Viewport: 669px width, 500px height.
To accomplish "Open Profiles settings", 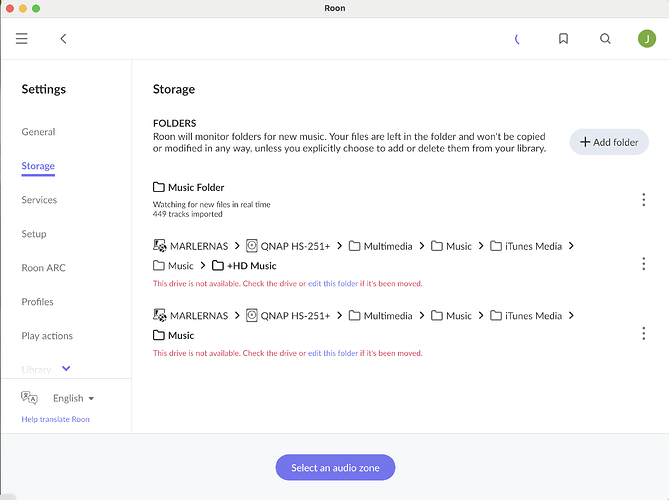I will point(38,302).
